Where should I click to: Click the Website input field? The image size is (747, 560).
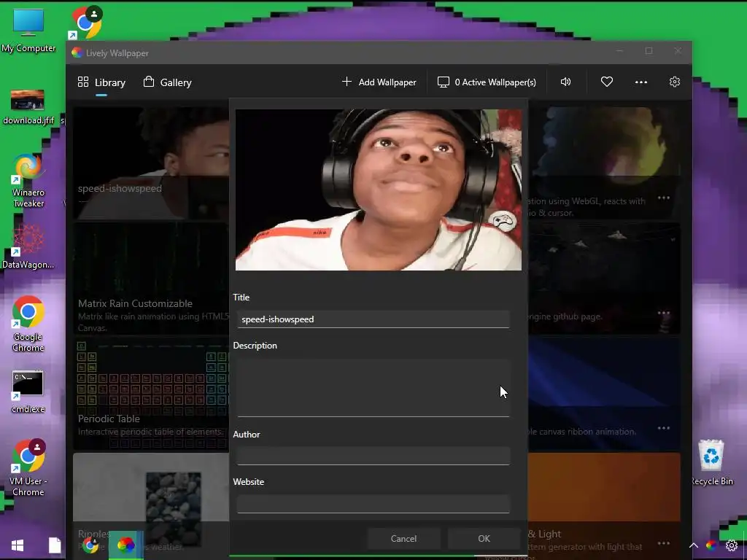coord(373,504)
